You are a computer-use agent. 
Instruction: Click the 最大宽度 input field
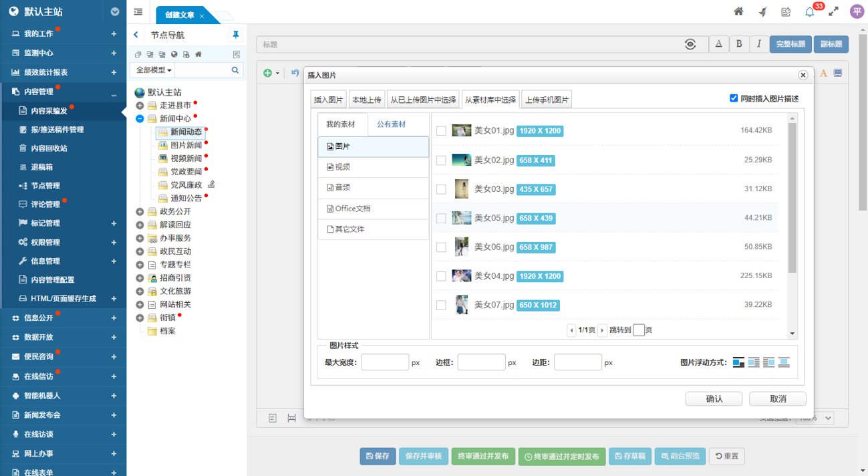386,362
